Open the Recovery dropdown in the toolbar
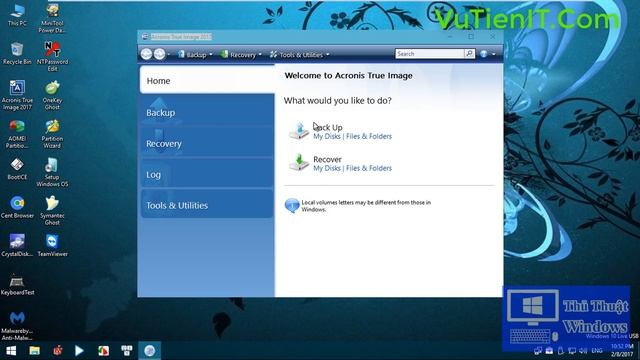Screen dimensions: 640x360 (x=241, y=54)
